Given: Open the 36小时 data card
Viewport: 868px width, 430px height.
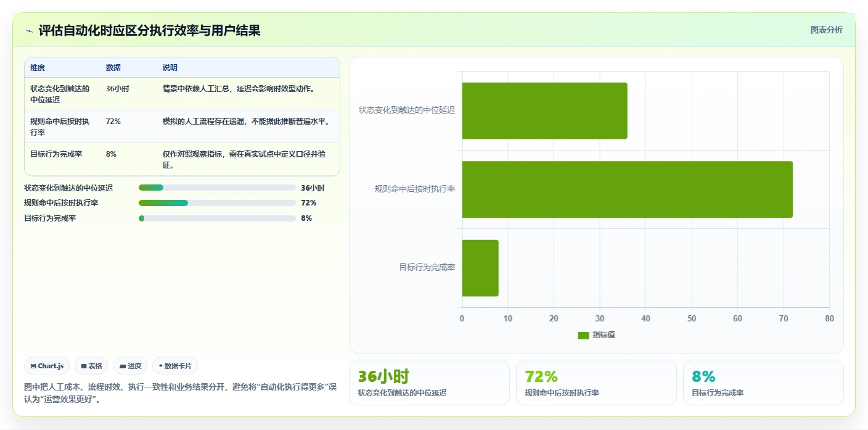Looking at the screenshot, I should pyautogui.click(x=429, y=382).
